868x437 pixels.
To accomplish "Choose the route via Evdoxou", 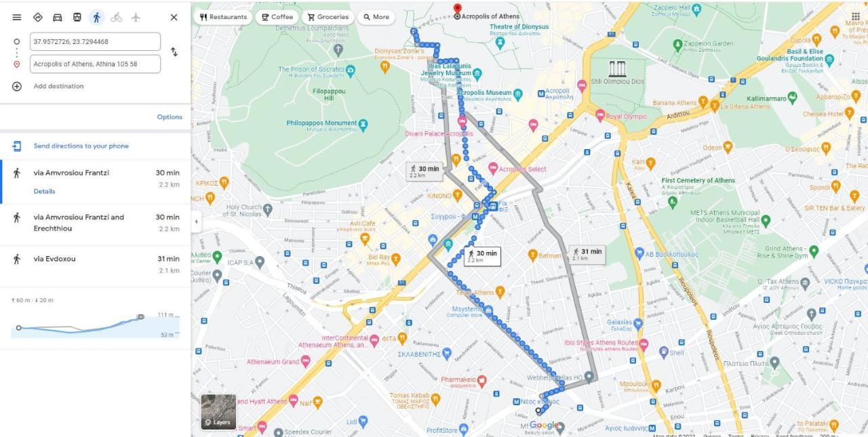I will [x=96, y=265].
